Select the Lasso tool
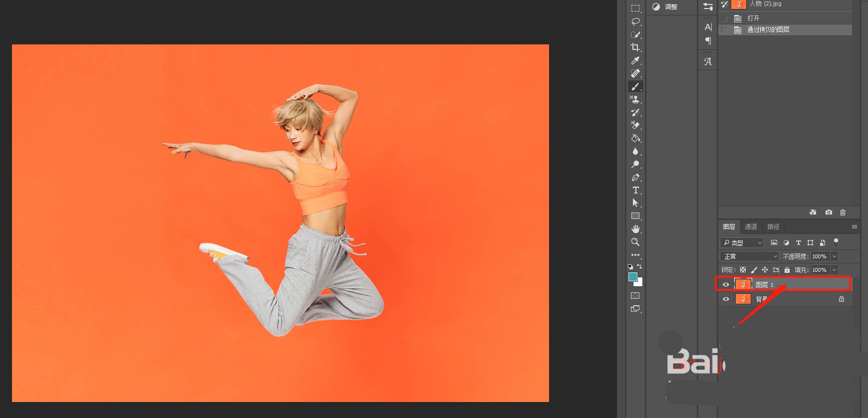This screenshot has width=868, height=418. tap(635, 21)
